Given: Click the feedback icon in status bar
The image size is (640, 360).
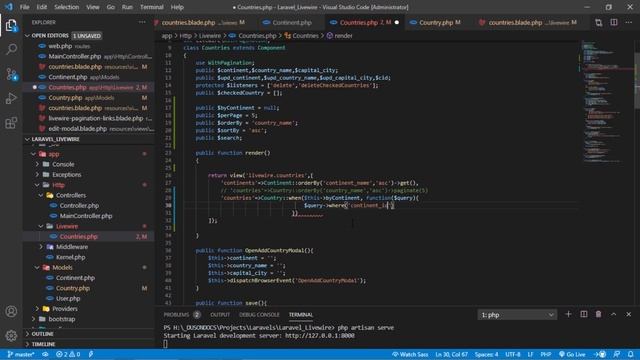Looking at the screenshot, I should click(x=617, y=354).
